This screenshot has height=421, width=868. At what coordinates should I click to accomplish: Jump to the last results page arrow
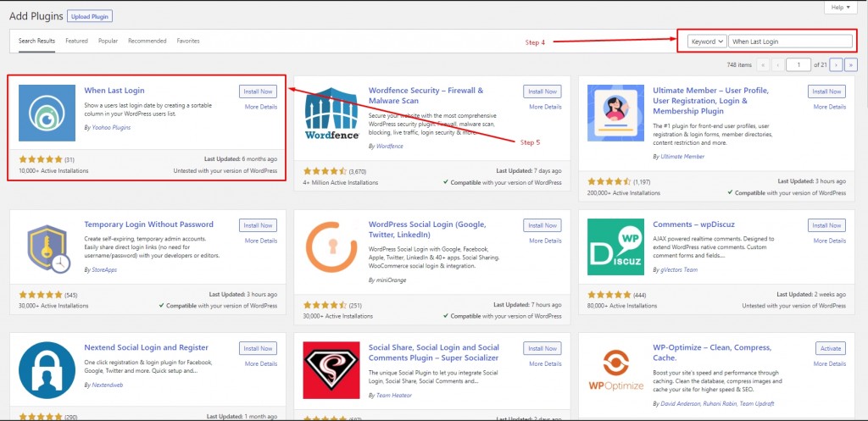[851, 64]
